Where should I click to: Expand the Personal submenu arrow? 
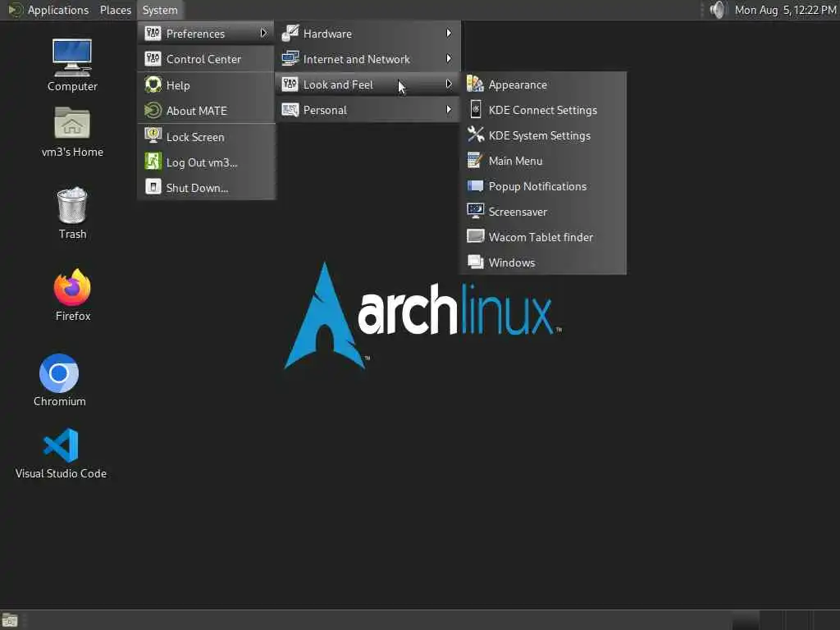click(x=449, y=109)
